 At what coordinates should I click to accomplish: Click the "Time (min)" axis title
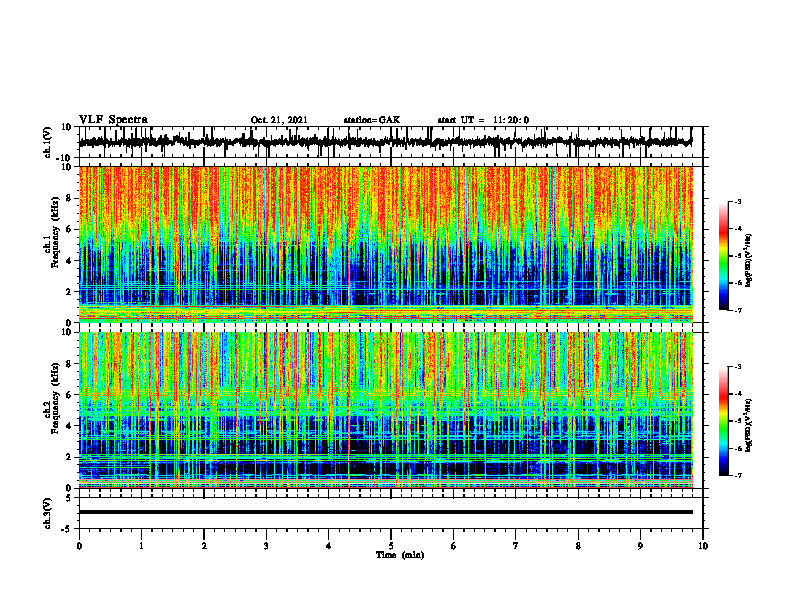tap(400, 555)
